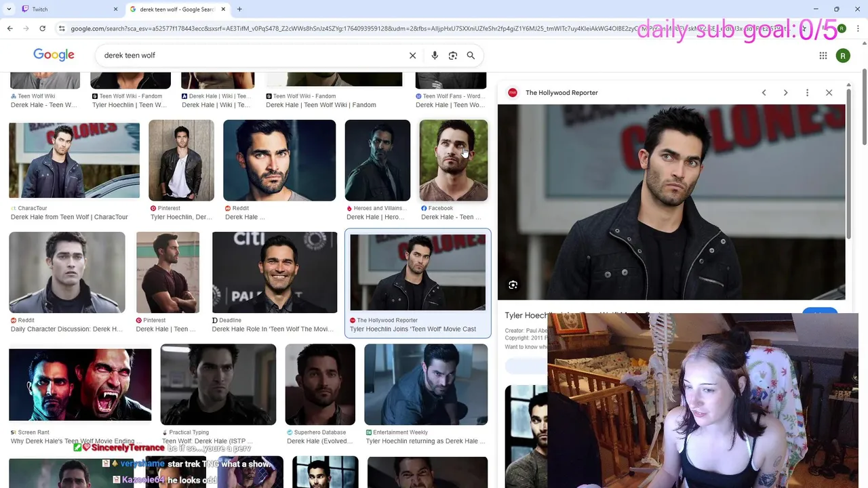Open Entertainment Weekly thumbnail
868x488 pixels.
(426, 384)
